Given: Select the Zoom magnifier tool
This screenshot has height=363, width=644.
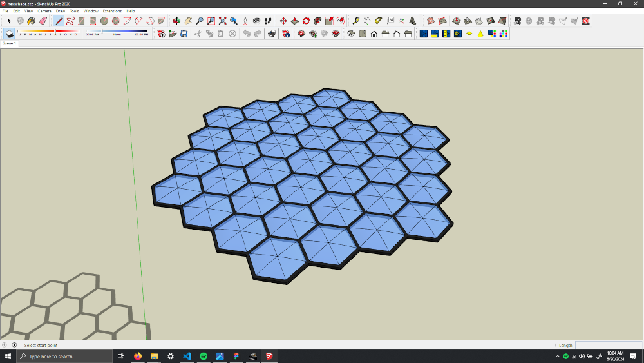Looking at the screenshot, I should click(200, 21).
